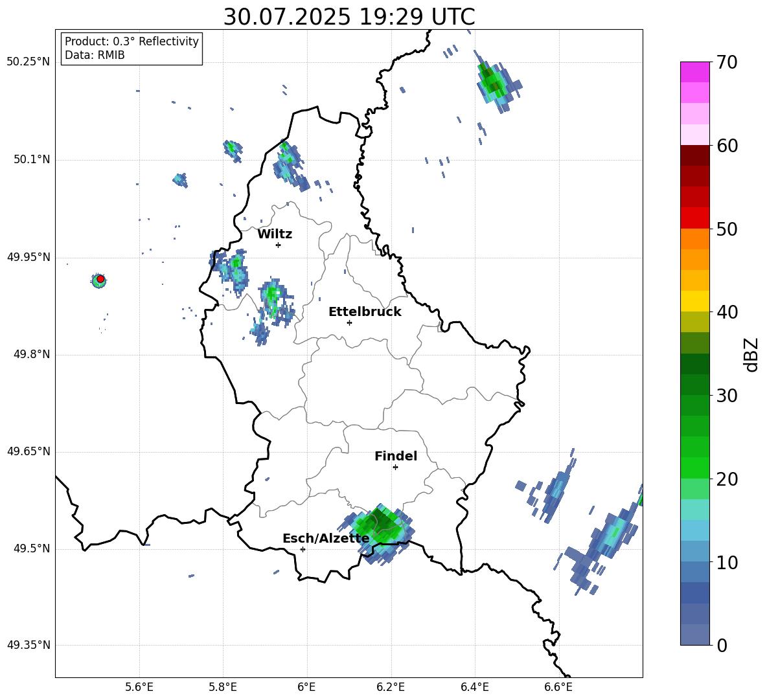
Task: Click the 49.95°N latitude label
Action: [29, 257]
